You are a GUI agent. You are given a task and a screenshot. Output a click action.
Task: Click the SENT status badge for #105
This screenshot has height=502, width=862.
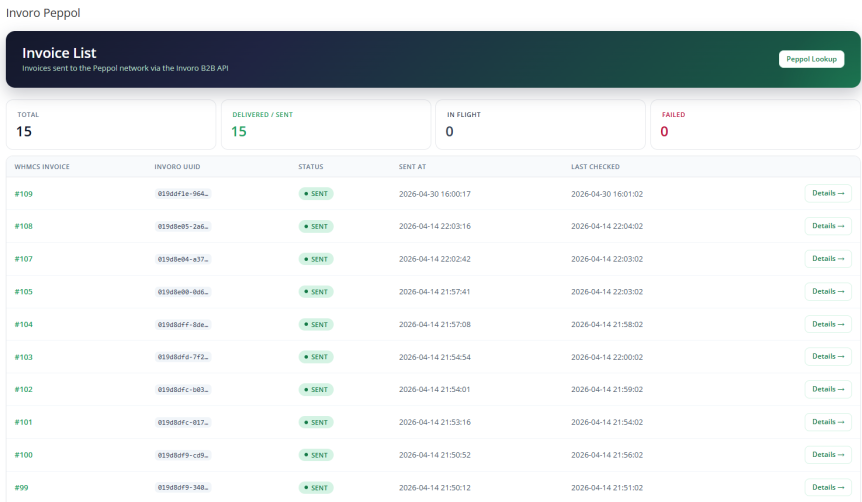click(x=316, y=292)
